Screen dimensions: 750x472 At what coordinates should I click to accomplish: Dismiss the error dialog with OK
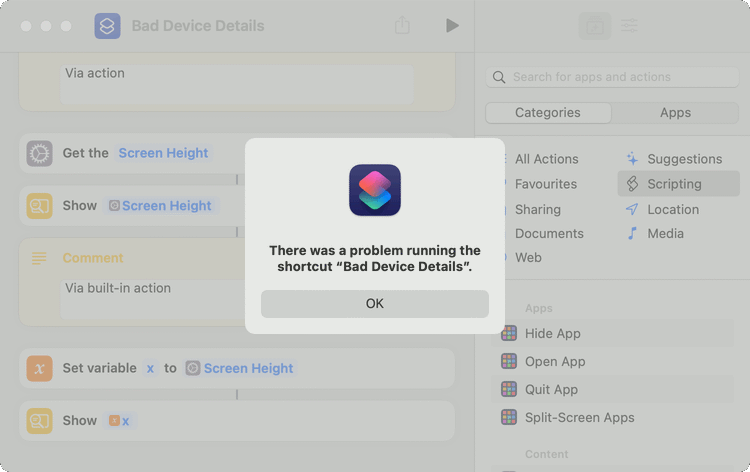click(375, 304)
